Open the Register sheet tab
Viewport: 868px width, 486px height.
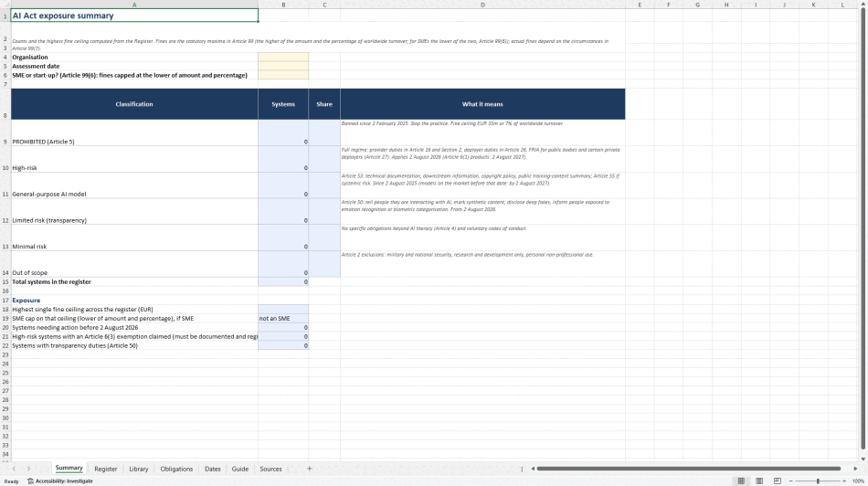tap(106, 469)
